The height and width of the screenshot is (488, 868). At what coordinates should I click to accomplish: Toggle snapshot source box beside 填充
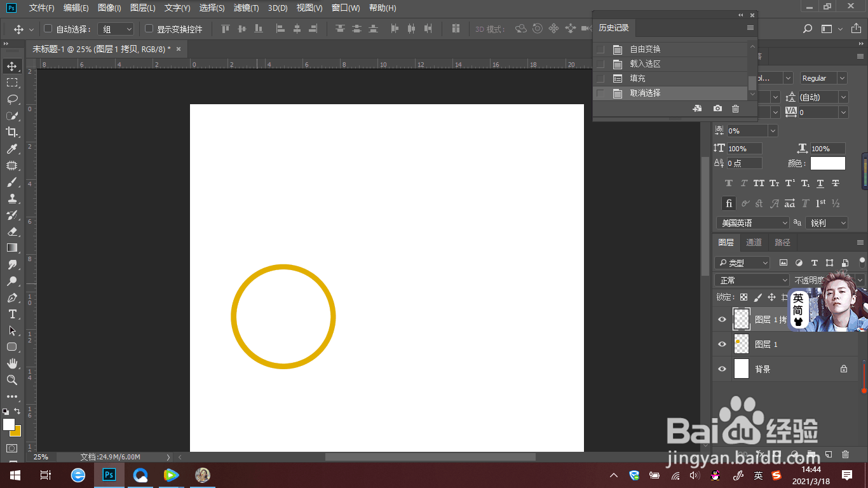pos(600,79)
